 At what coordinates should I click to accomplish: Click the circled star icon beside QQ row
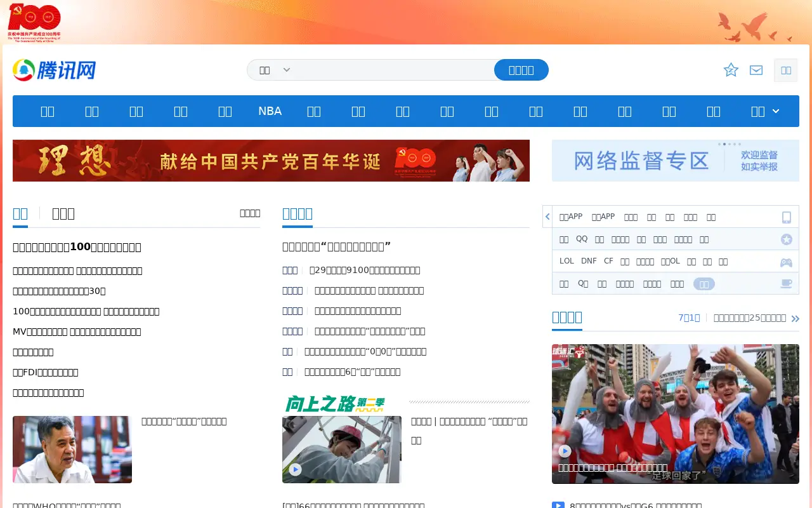(787, 239)
